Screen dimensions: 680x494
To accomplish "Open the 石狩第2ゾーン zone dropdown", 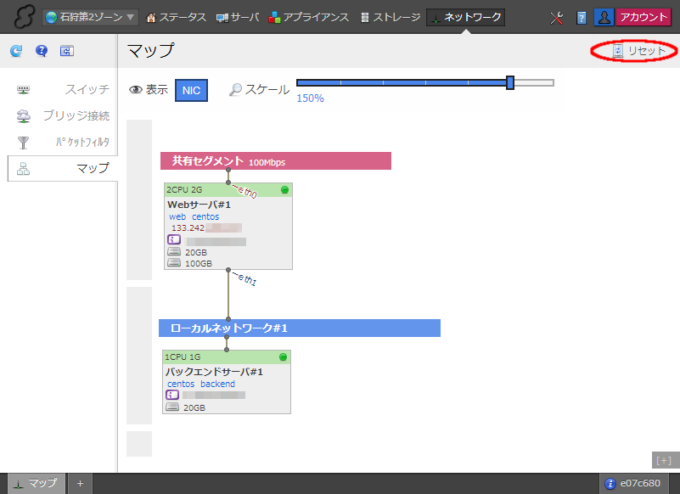I will (x=90, y=17).
